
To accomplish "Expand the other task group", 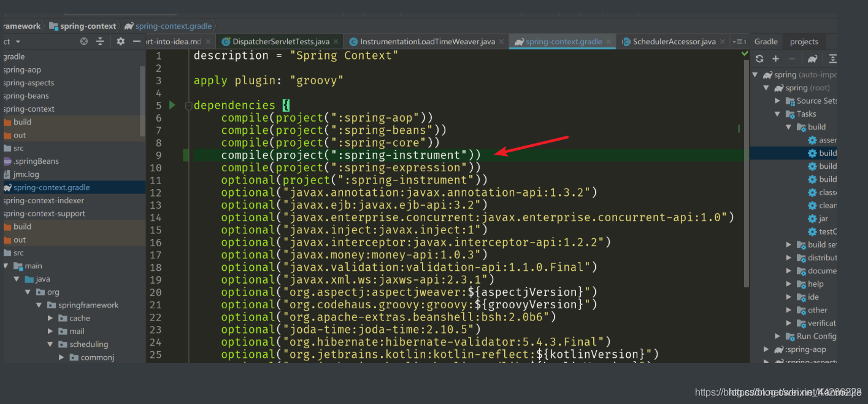I will pos(789,310).
